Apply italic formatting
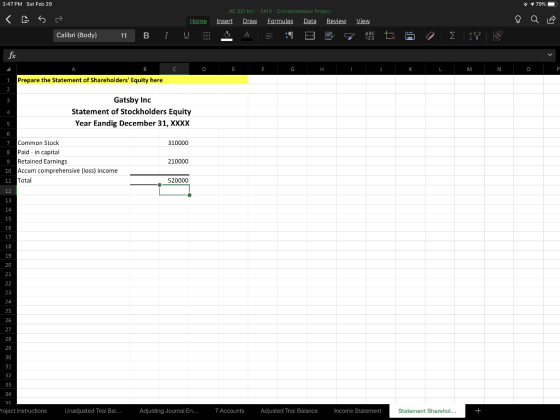This screenshot has width=560, height=420. pos(166,35)
